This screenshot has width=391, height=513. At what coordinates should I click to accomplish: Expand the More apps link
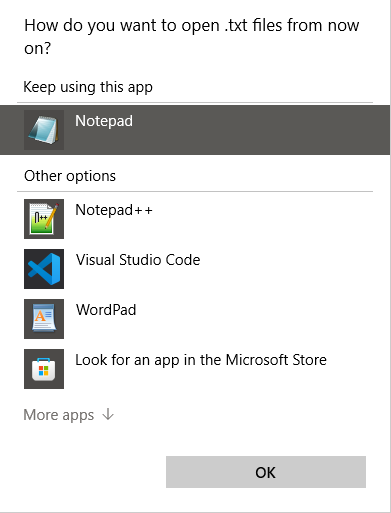[x=69, y=415]
